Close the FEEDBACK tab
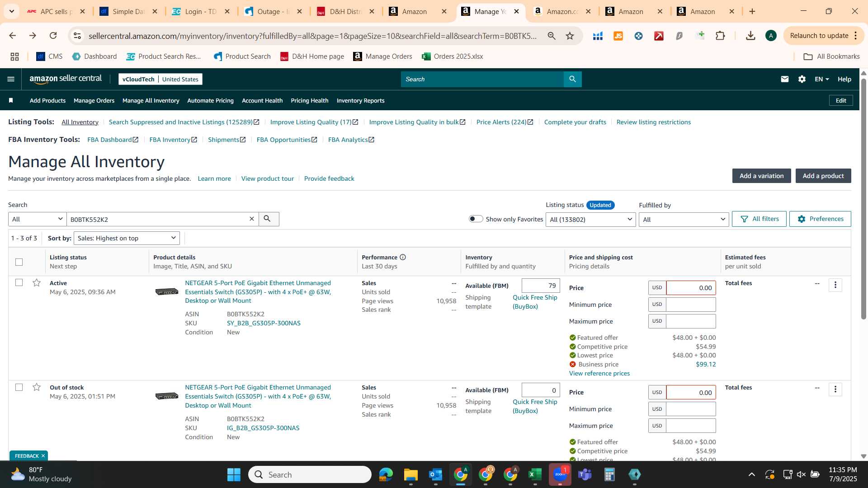The height and width of the screenshot is (488, 868). pos(43,456)
